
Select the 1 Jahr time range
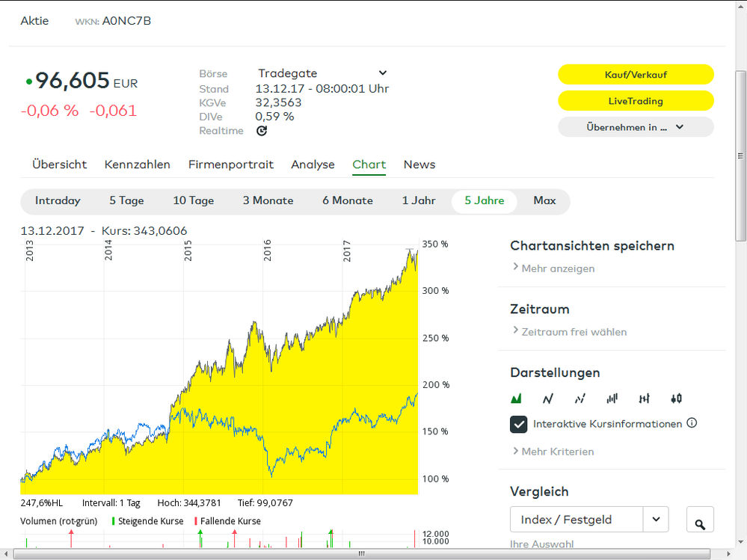(419, 200)
